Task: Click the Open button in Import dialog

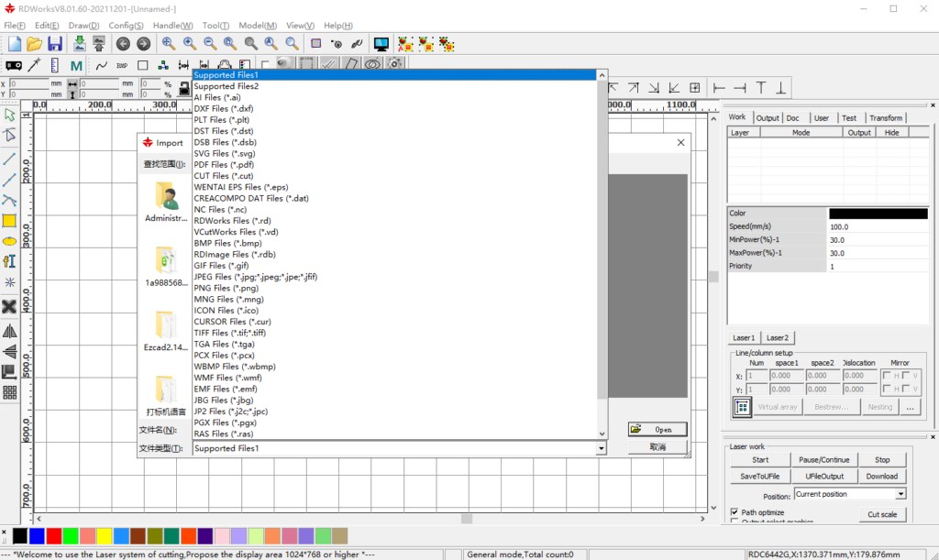Action: point(657,430)
